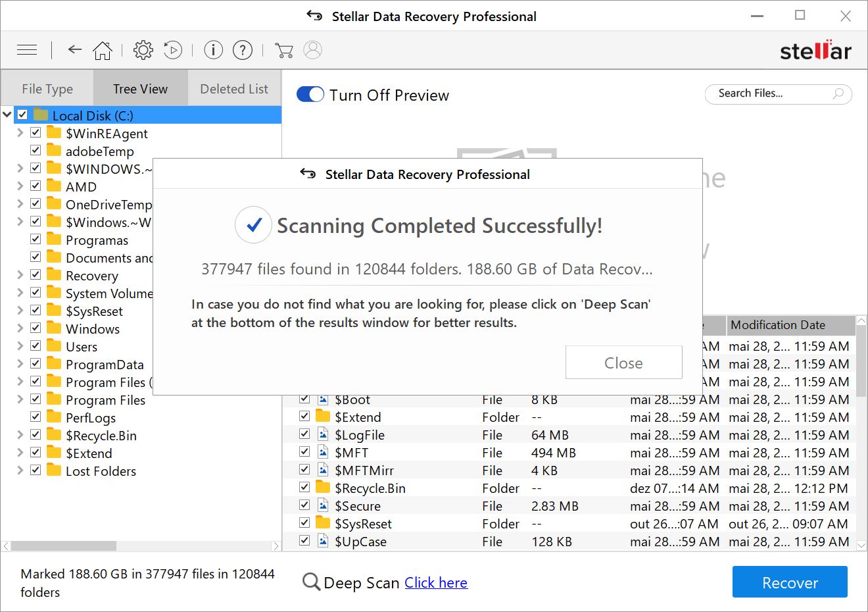Uncheck the $WinREAgent checkbox
The height and width of the screenshot is (612, 868).
pos(36,132)
